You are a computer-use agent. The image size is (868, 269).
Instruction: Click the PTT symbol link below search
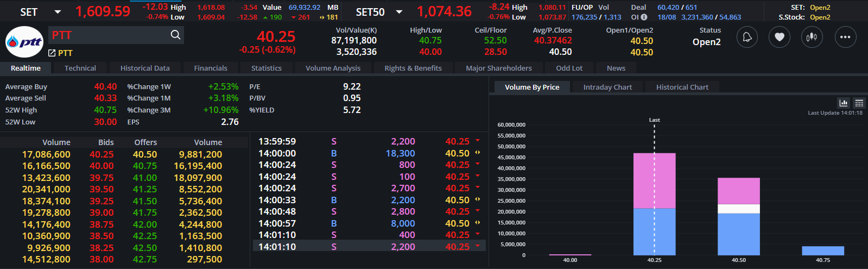pyautogui.click(x=65, y=53)
